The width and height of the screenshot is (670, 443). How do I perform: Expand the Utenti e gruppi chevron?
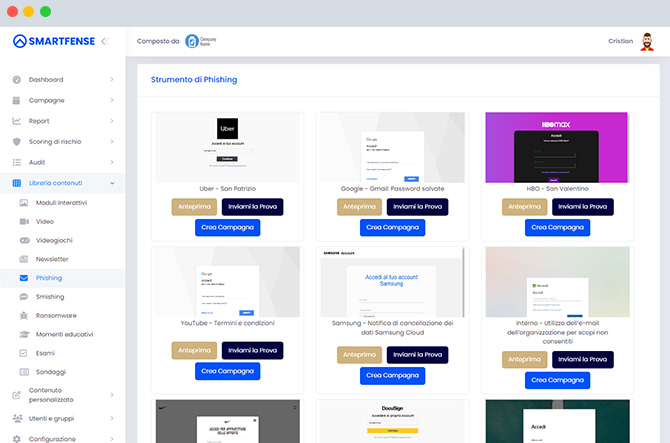coord(112,419)
